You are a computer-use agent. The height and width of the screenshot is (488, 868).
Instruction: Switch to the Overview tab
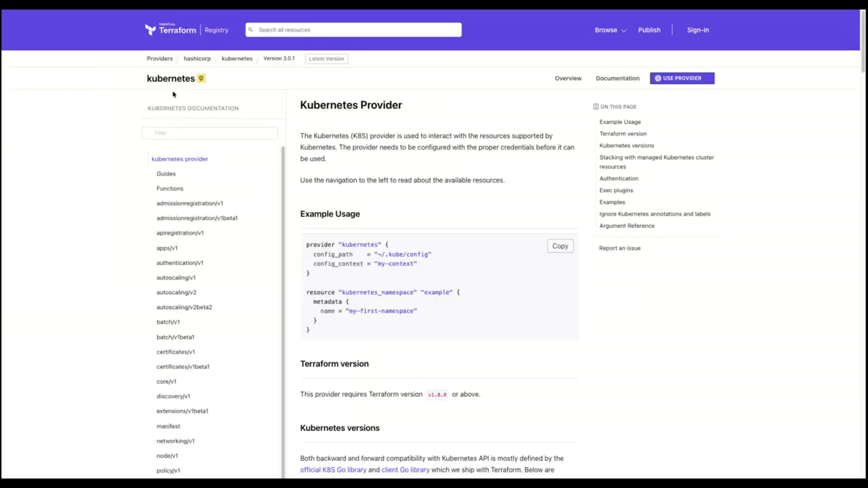[568, 78]
